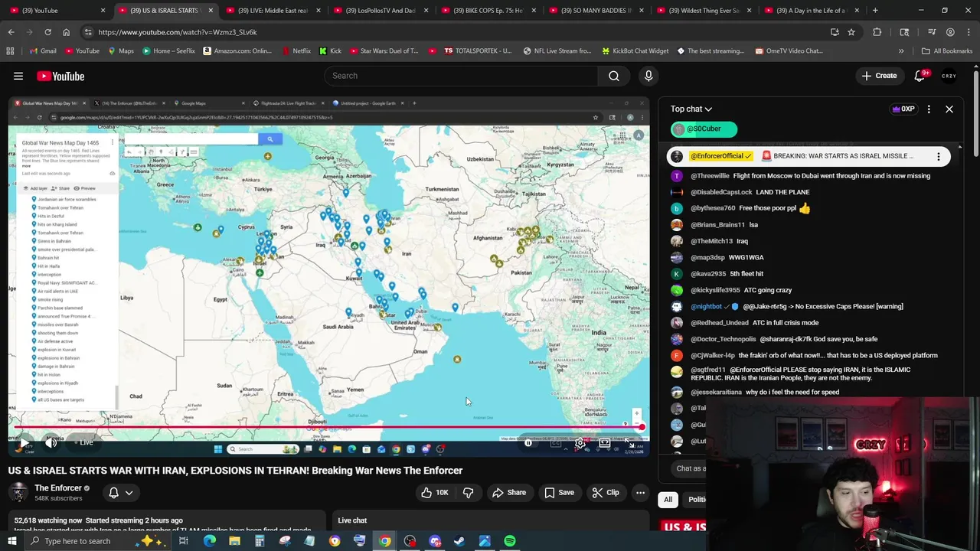Close the live chat panel with the X

tap(949, 109)
